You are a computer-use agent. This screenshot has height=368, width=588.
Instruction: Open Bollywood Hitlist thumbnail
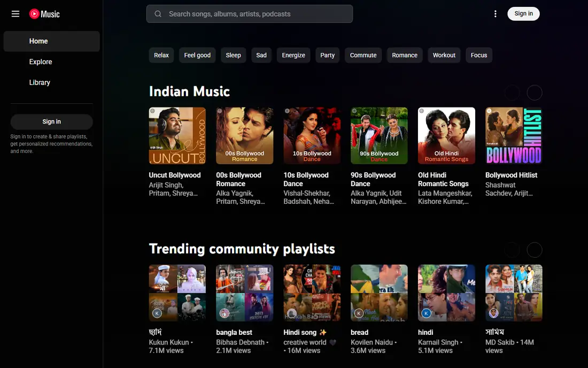514,136
